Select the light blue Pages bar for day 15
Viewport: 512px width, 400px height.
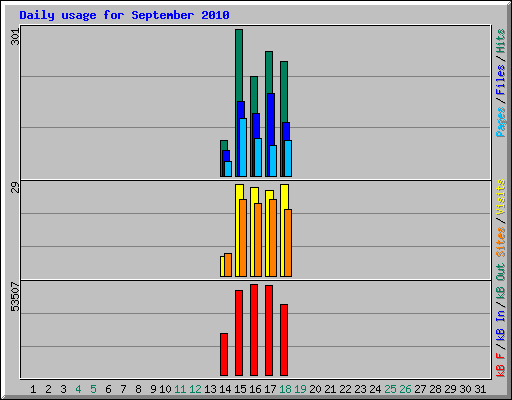243,147
